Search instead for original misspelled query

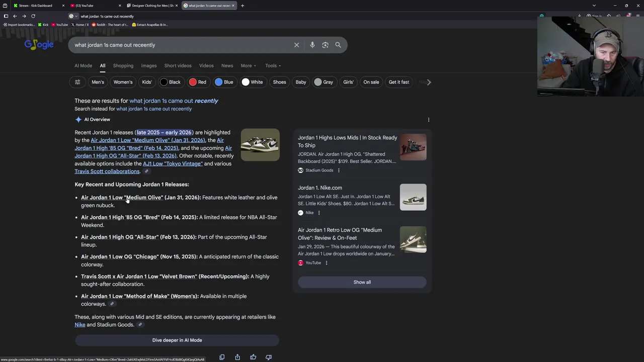(154, 109)
